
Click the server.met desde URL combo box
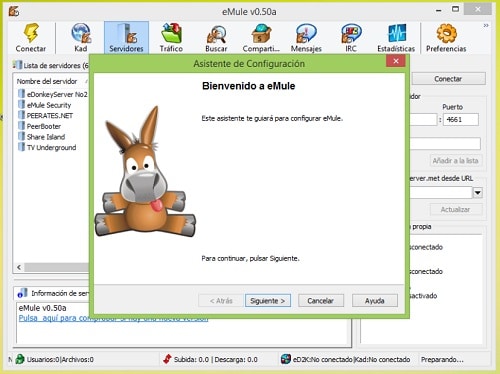pos(446,193)
